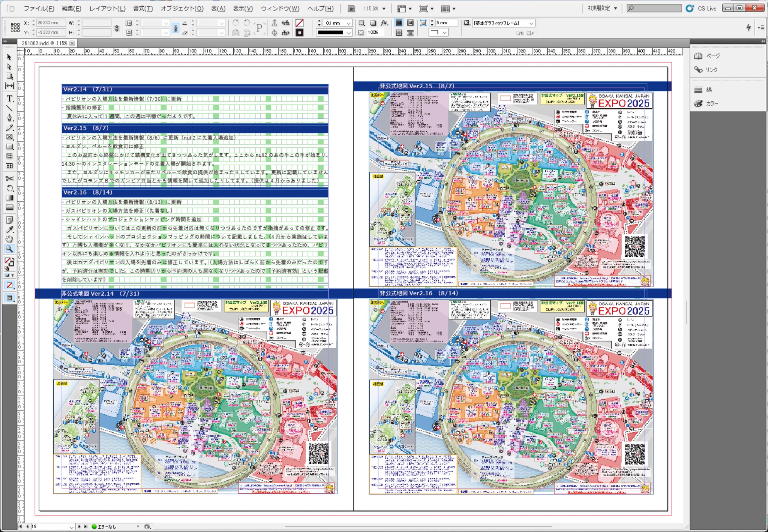
Task: Open ページ panel
Action: pyautogui.click(x=707, y=56)
